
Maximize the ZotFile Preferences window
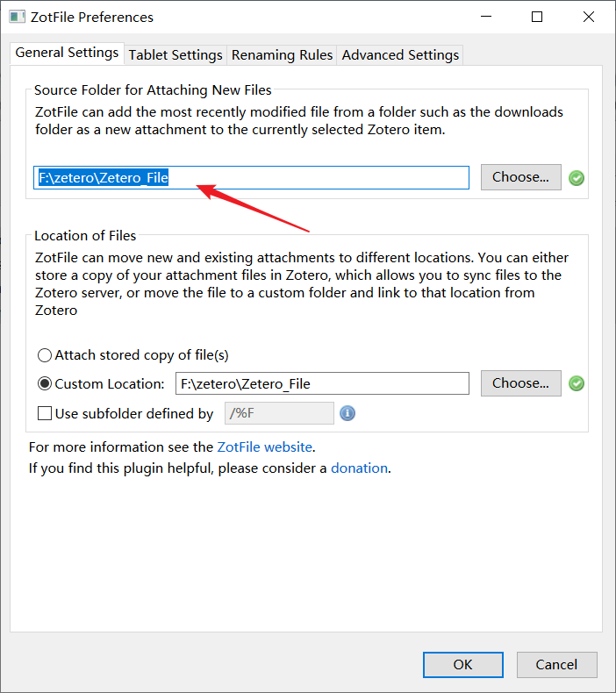pos(537,17)
